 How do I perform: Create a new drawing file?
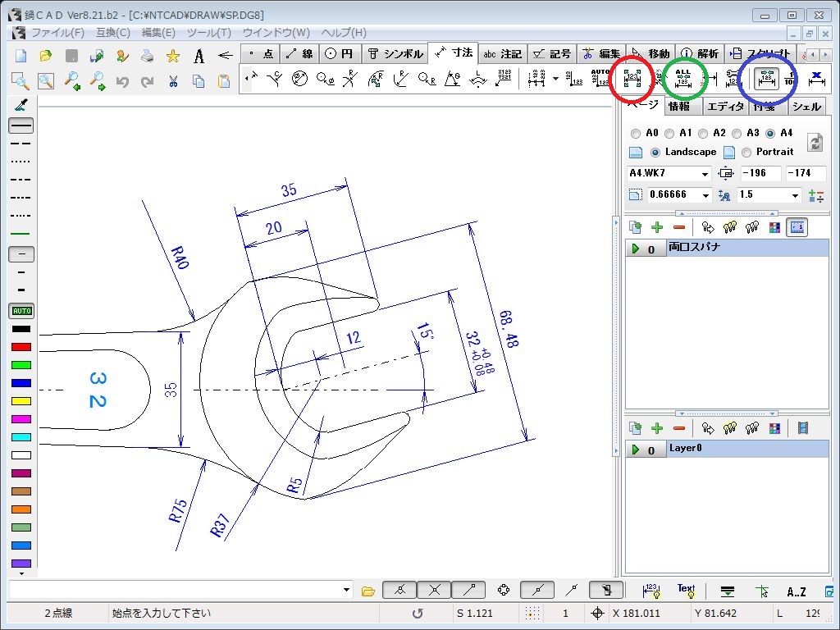click(21, 55)
